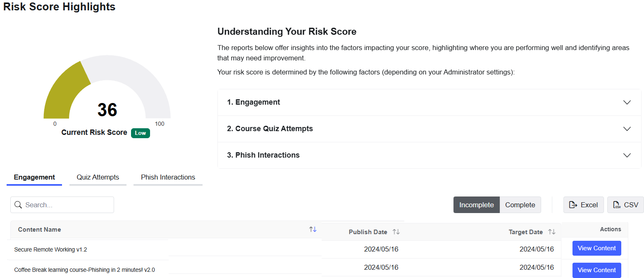Click the Low risk badge
Viewport: 644px width, 278px height.
click(140, 133)
